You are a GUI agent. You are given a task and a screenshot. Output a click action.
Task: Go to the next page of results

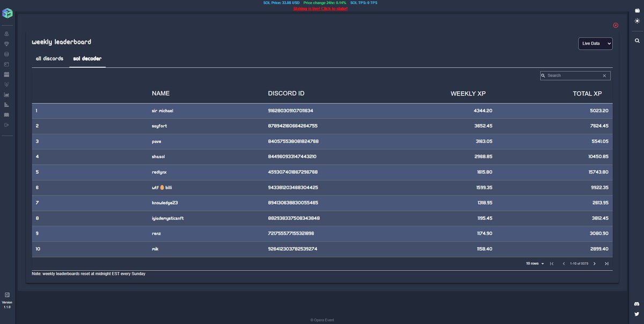pos(595,263)
